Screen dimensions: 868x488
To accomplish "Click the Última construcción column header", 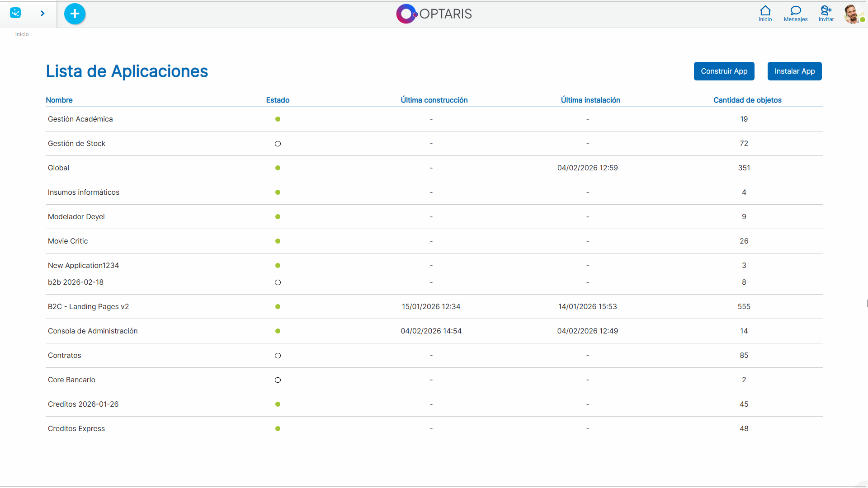I will tap(434, 100).
